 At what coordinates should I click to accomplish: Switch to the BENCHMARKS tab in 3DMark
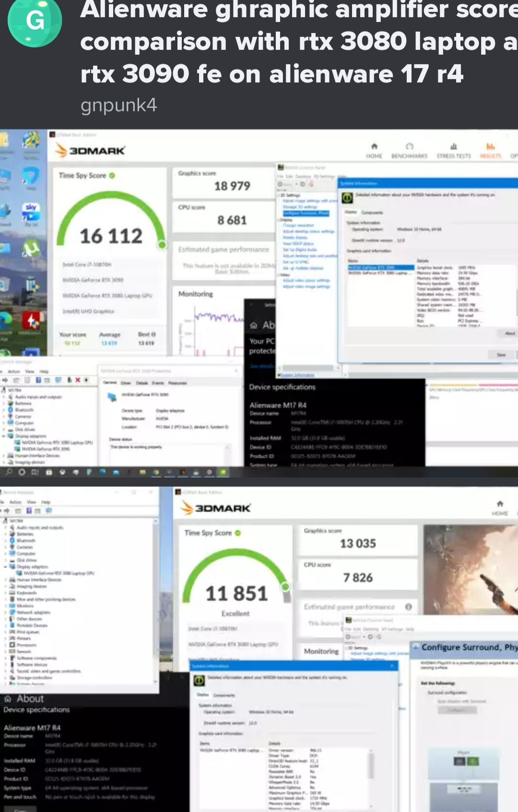pyautogui.click(x=409, y=151)
